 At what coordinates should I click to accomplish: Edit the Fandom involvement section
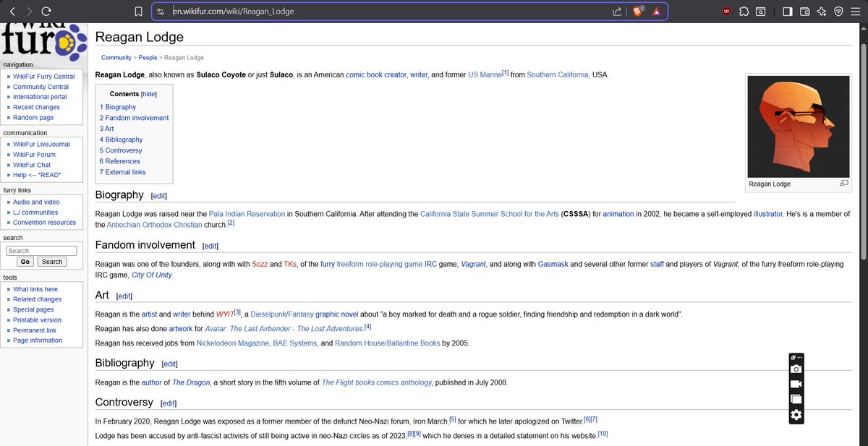click(210, 246)
